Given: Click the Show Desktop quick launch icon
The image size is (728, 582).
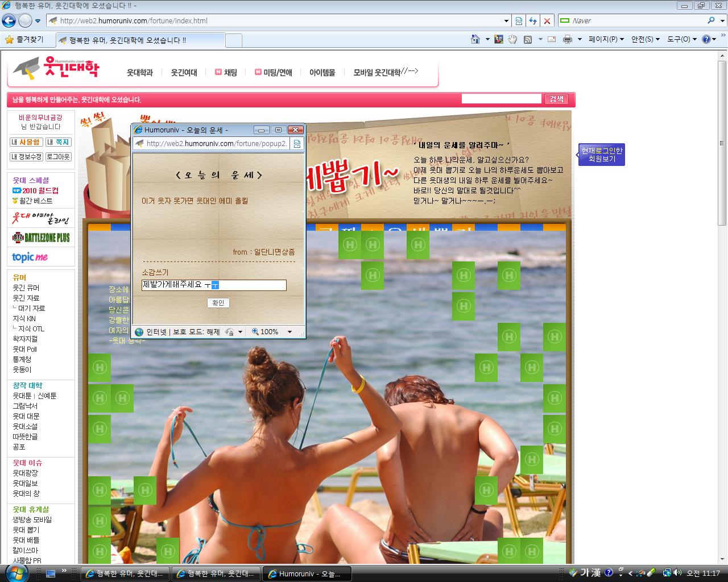Looking at the screenshot, I should coord(51,573).
